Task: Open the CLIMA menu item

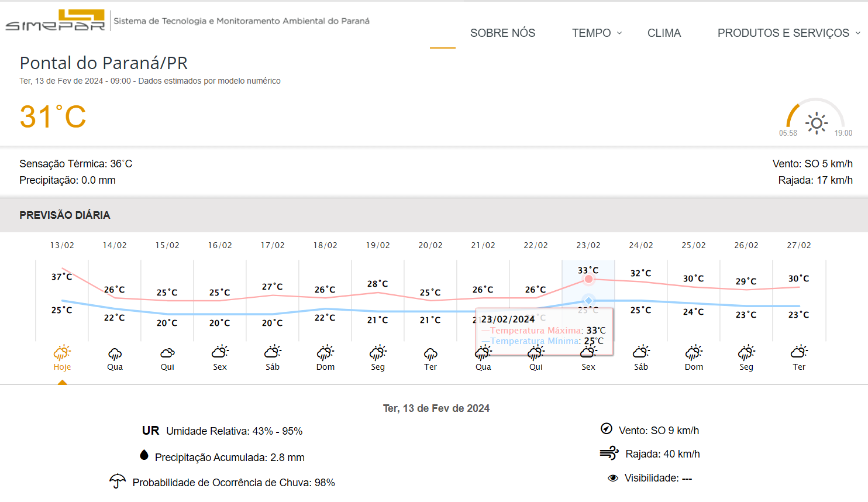Action: coord(664,33)
